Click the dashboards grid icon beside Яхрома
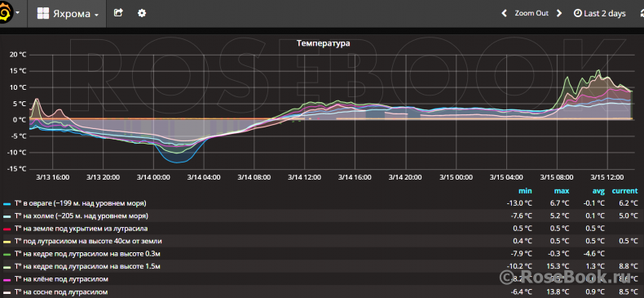 tap(43, 14)
